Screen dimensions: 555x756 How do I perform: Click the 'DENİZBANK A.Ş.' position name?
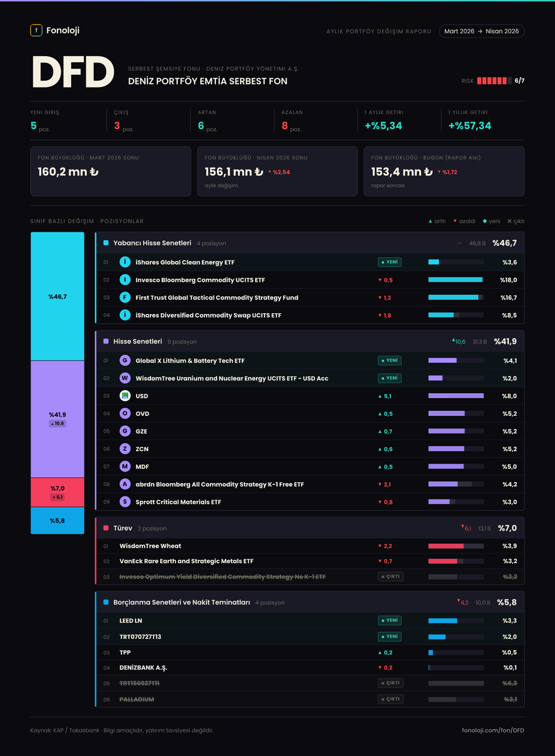tap(144, 667)
